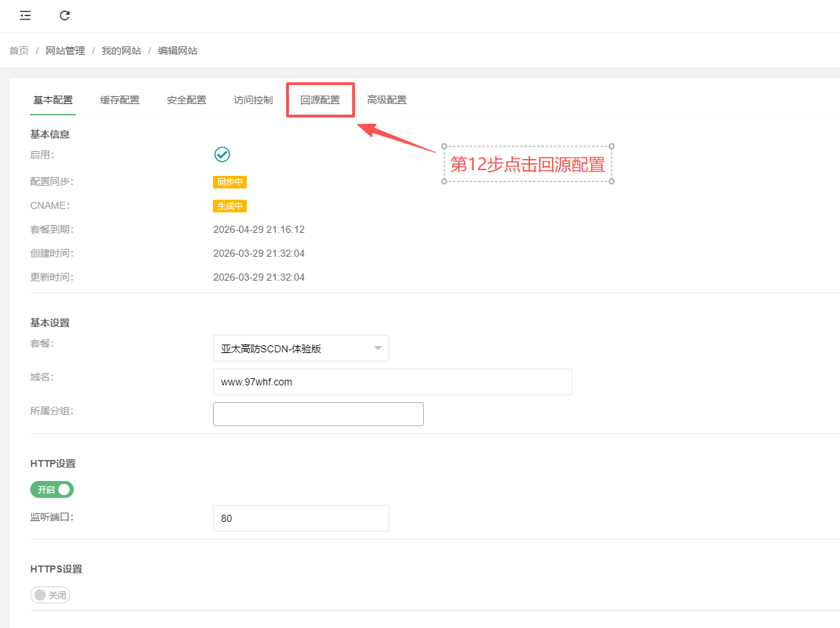The width and height of the screenshot is (840, 628).
Task: Open the 缓存配置 tab
Action: click(119, 100)
